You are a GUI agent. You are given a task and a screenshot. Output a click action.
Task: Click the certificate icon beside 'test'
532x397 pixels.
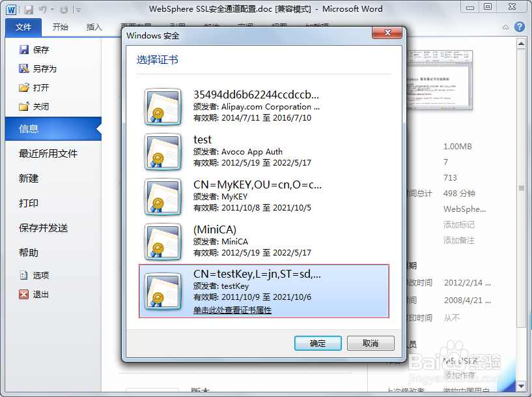[163, 153]
